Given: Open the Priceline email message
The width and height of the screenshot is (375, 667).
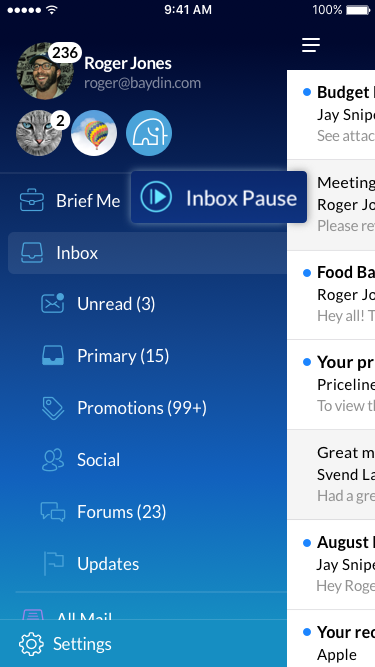Looking at the screenshot, I should pos(331,385).
